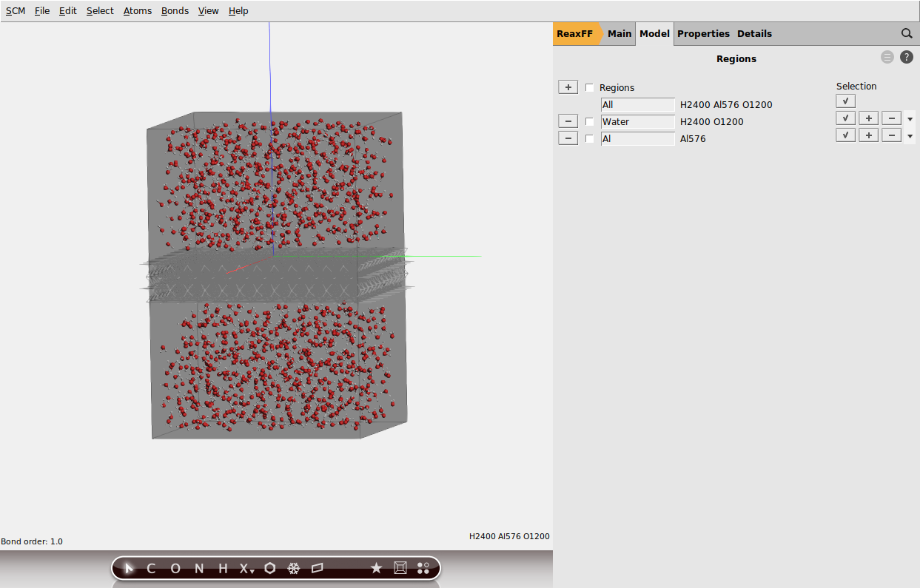This screenshot has height=588, width=920.
Task: Remove selection from the Al region
Action: (x=891, y=135)
